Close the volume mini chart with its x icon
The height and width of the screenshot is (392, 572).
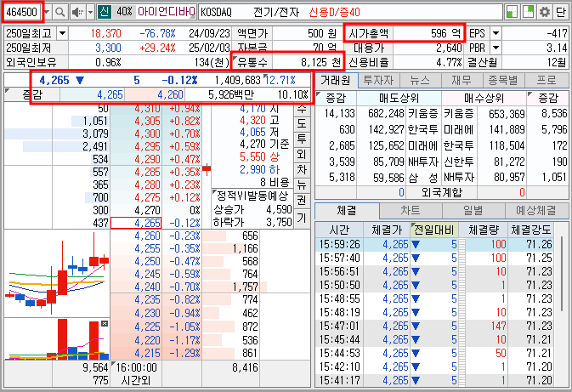click(105, 323)
